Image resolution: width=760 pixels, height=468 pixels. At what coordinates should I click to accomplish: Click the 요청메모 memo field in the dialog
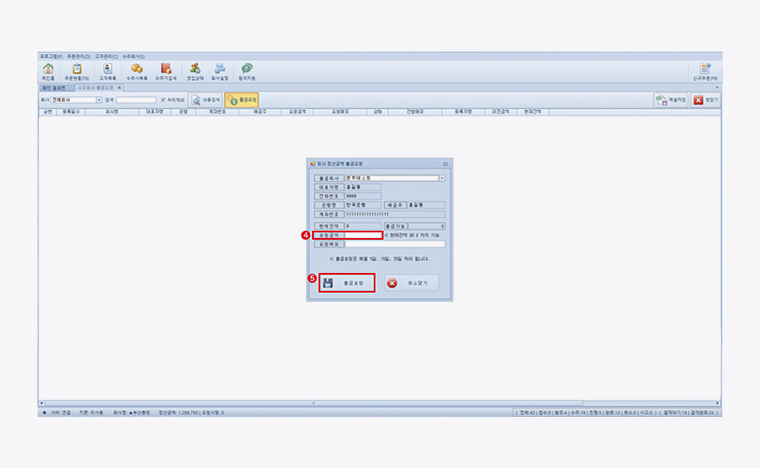point(394,244)
